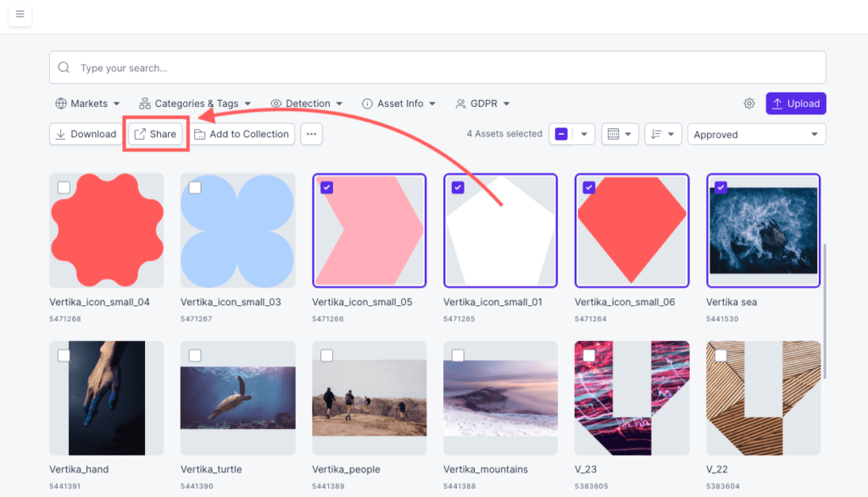Click the Upload button

pos(795,103)
